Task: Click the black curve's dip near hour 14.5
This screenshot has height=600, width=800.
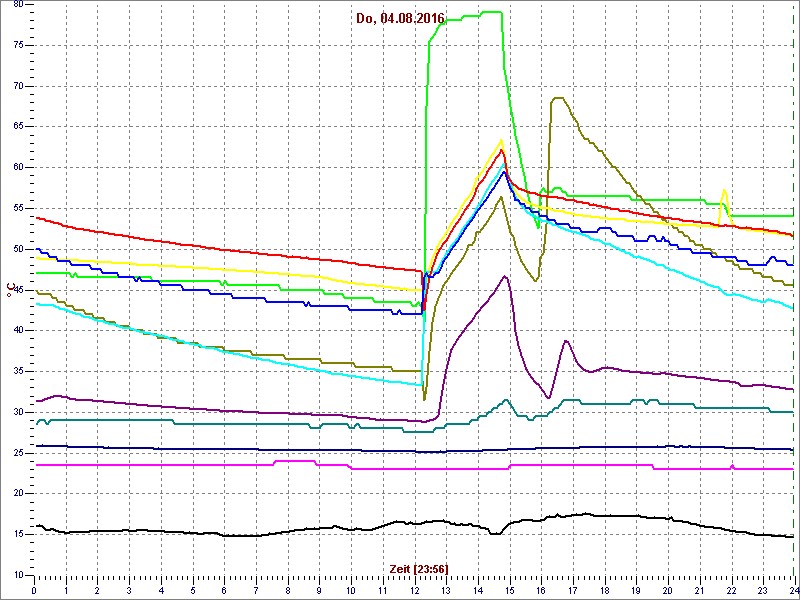Action: coord(495,533)
